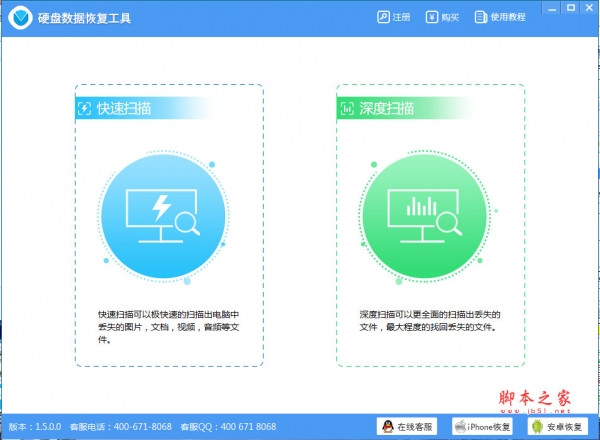Open the 注册 register option
The width and height of the screenshot is (600, 440).
(x=394, y=17)
